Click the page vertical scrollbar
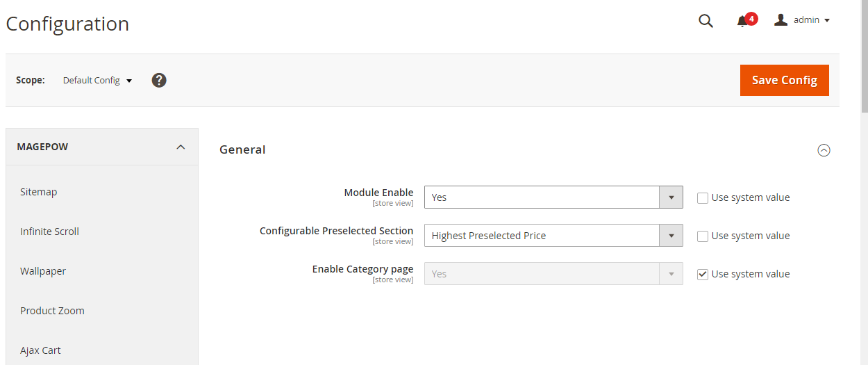 click(x=864, y=56)
